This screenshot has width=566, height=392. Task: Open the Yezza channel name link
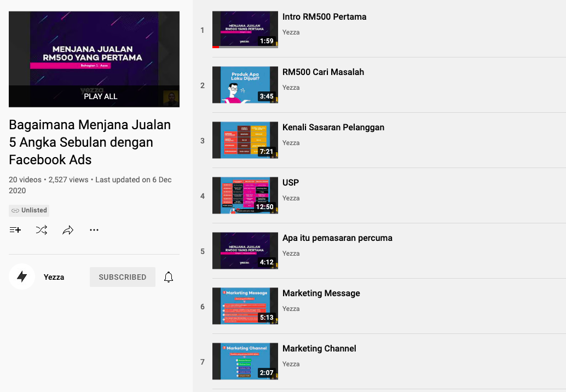pos(54,277)
